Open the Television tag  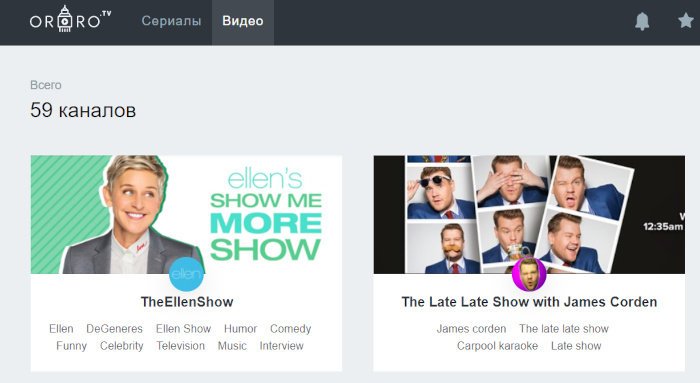point(180,346)
